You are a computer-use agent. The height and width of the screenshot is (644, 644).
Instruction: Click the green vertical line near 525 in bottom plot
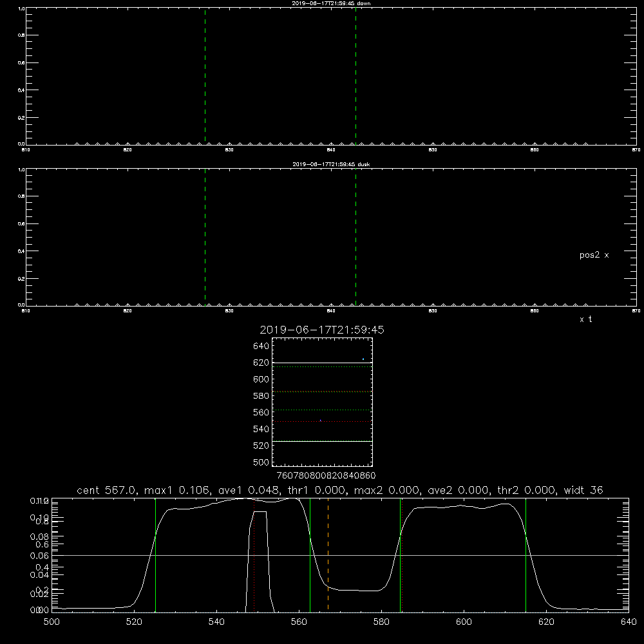click(x=155, y=554)
